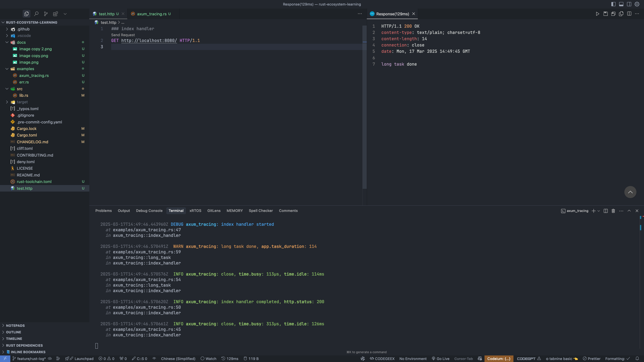Expand NOTEPADS section
The height and width of the screenshot is (362, 644).
(x=15, y=326)
